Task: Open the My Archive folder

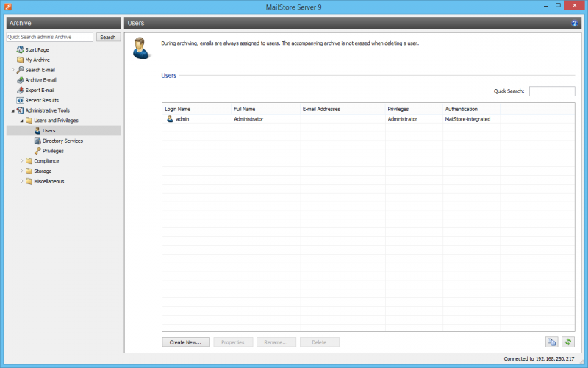Action: click(x=37, y=60)
